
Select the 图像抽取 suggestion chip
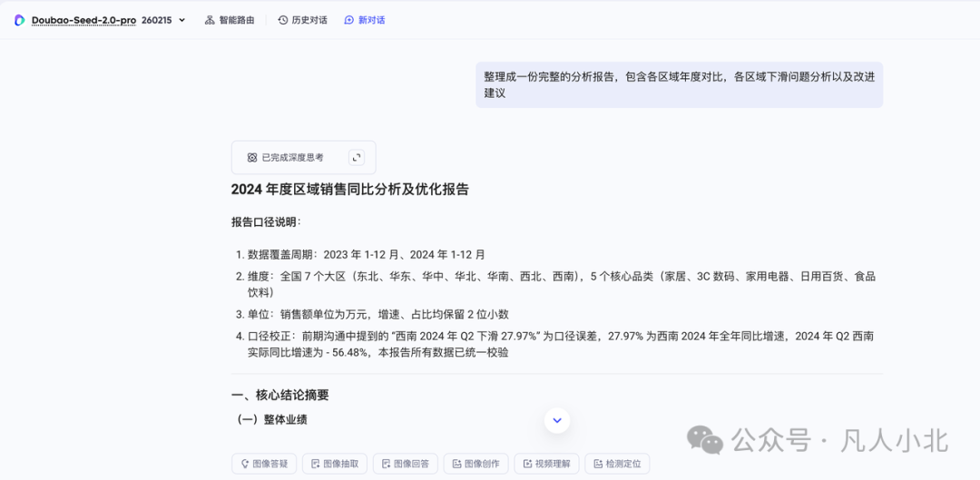pyautogui.click(x=334, y=464)
